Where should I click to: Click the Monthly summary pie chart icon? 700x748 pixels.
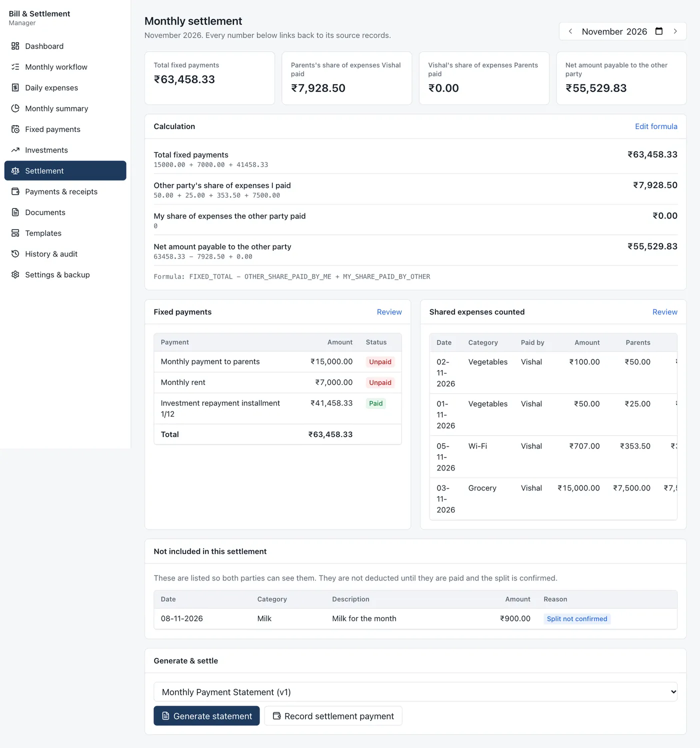(x=15, y=108)
